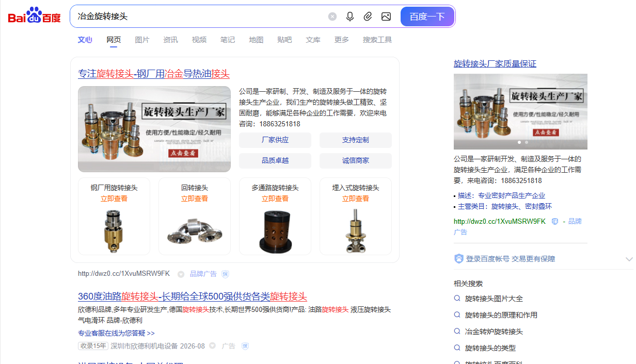The width and height of the screenshot is (636, 364).
Task: Open 360度油路旋转接头 result title
Action: coord(193,296)
